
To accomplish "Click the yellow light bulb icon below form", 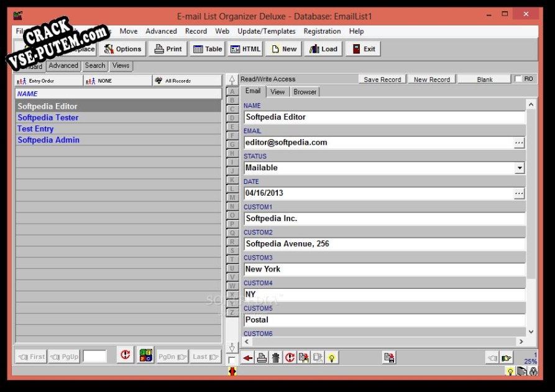I will coord(332,358).
